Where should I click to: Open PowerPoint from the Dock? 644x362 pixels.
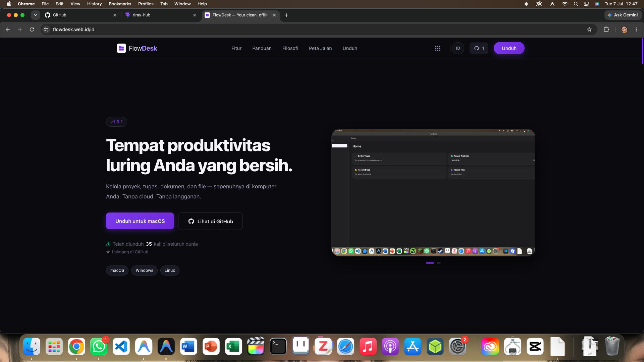pos(211,347)
